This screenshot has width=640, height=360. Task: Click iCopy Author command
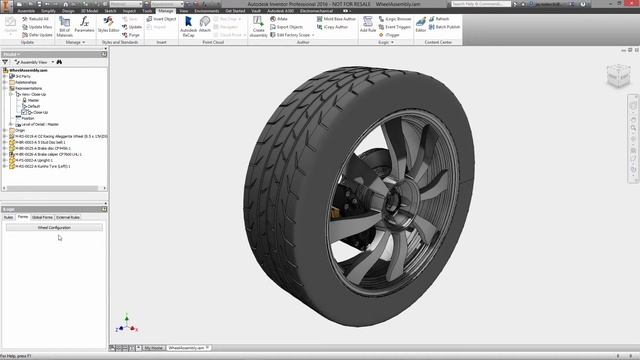(x=332, y=27)
